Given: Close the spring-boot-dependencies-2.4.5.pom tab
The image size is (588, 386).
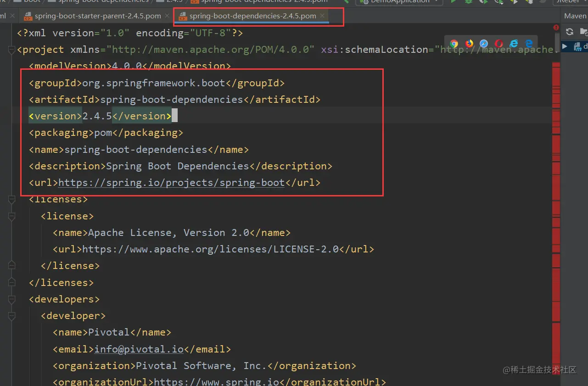Looking at the screenshot, I should coord(323,15).
